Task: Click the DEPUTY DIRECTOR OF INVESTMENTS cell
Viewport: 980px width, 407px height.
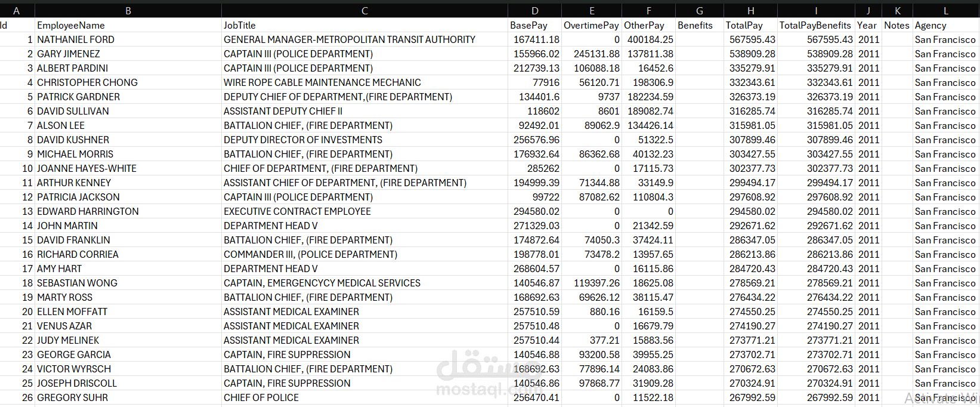Action: [x=364, y=140]
